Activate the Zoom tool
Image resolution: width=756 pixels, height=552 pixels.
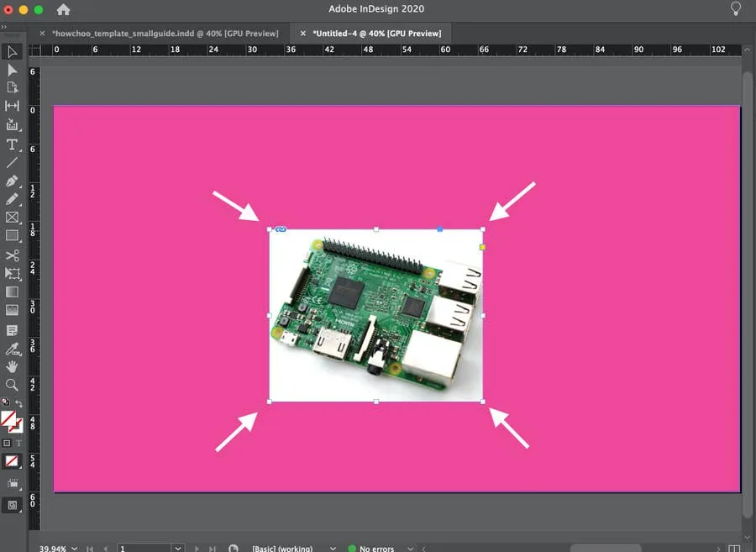[12, 386]
